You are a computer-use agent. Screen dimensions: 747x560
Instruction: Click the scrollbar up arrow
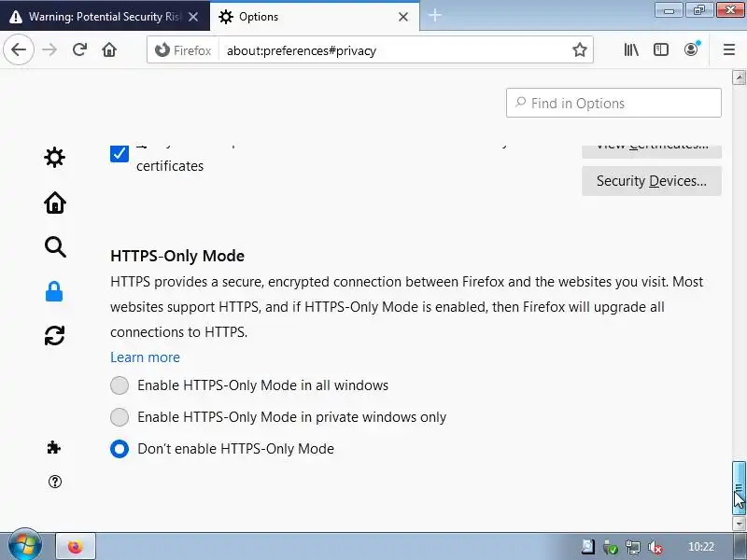739,77
